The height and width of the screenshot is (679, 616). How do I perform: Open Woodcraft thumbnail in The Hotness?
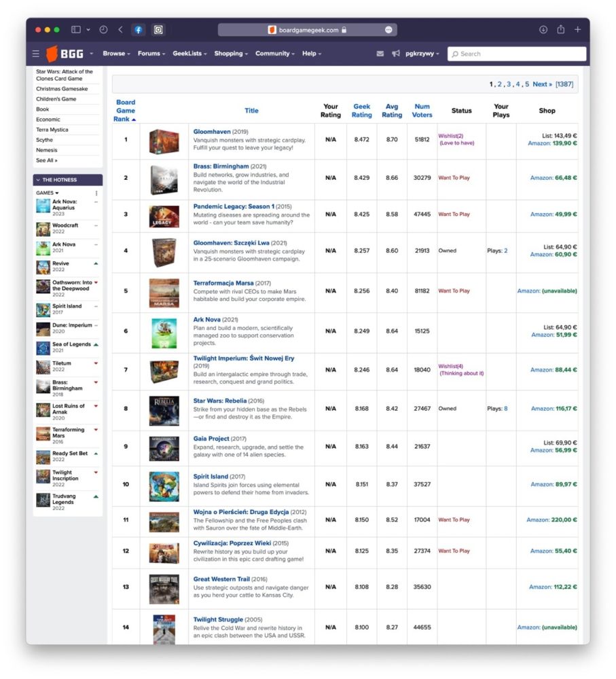[43, 229]
